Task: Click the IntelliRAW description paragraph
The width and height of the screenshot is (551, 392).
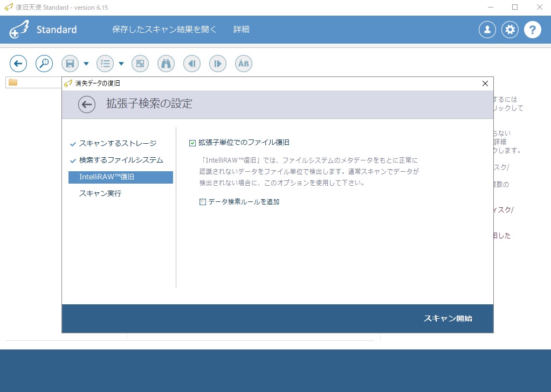Action: [309, 172]
